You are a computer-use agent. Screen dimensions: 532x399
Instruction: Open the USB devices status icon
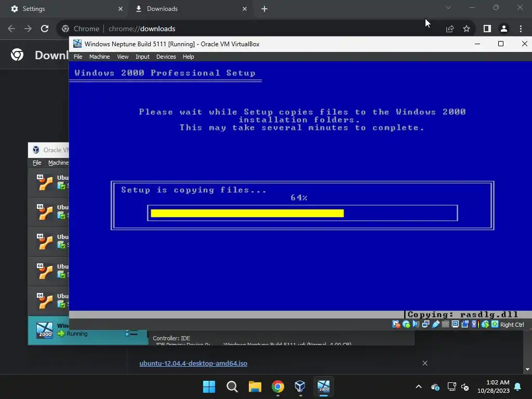(436, 324)
